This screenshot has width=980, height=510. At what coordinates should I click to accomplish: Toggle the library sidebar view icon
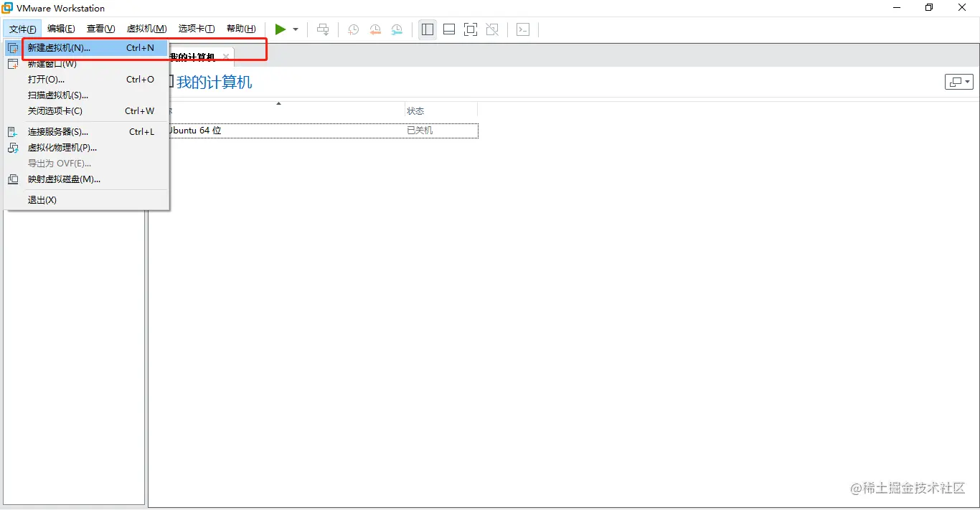(x=428, y=29)
